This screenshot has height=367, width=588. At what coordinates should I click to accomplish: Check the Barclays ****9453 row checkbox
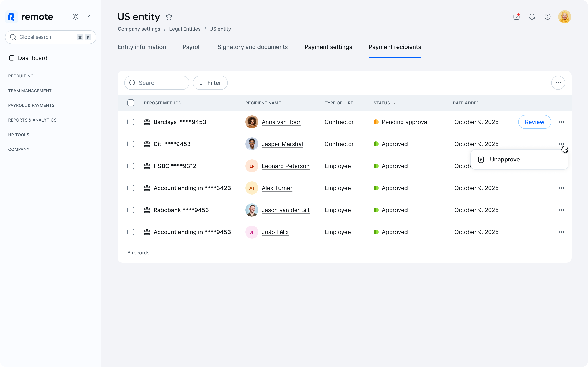(x=131, y=122)
